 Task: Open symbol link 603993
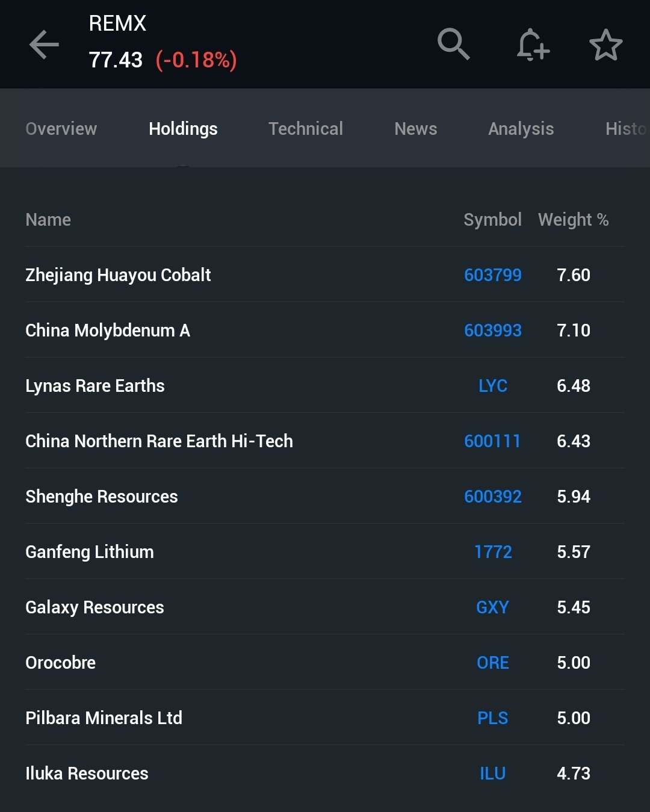coord(493,330)
